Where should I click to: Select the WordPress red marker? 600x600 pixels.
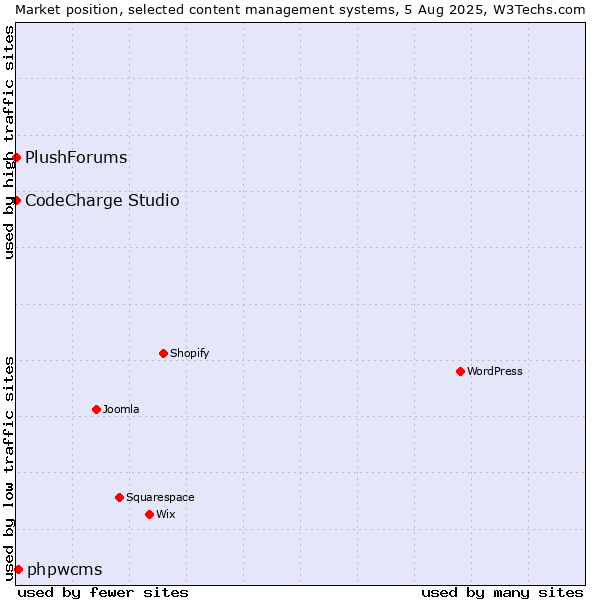(460, 372)
